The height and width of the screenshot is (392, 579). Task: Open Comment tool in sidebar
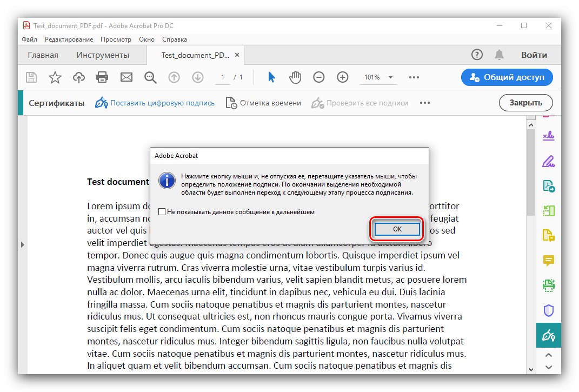click(x=549, y=261)
